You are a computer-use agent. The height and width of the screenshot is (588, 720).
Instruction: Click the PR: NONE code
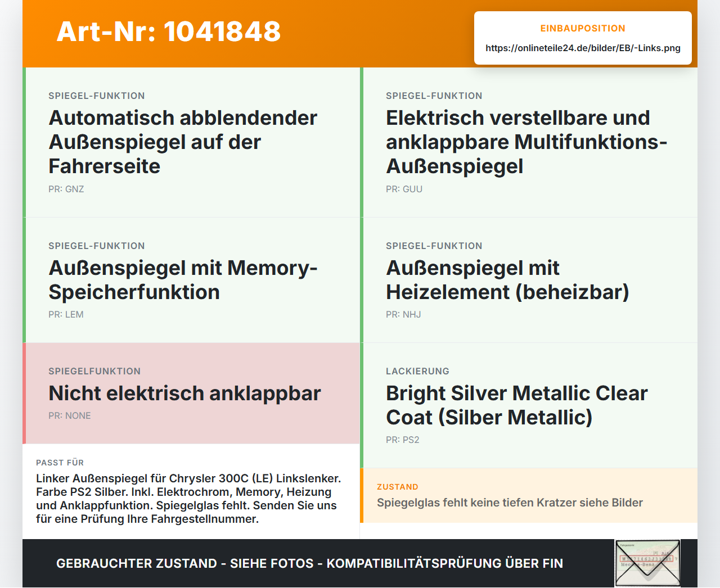70,416
